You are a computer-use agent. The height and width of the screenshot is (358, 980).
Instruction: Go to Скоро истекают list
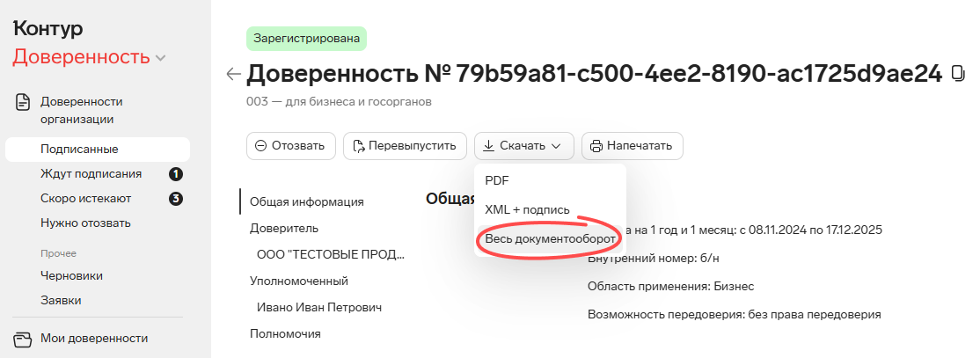click(x=86, y=199)
